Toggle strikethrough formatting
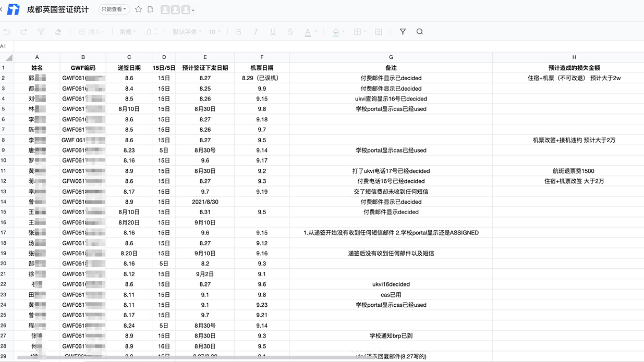 290,32
